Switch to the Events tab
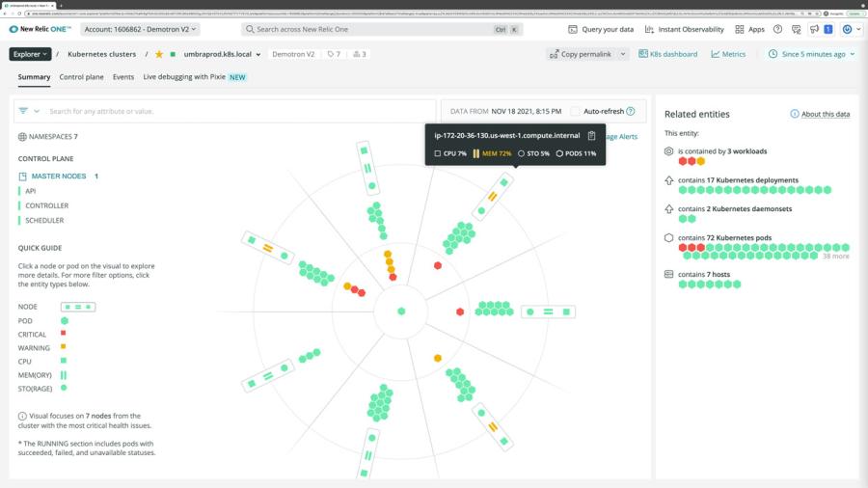Viewport: 868px width, 488px height. click(x=122, y=77)
